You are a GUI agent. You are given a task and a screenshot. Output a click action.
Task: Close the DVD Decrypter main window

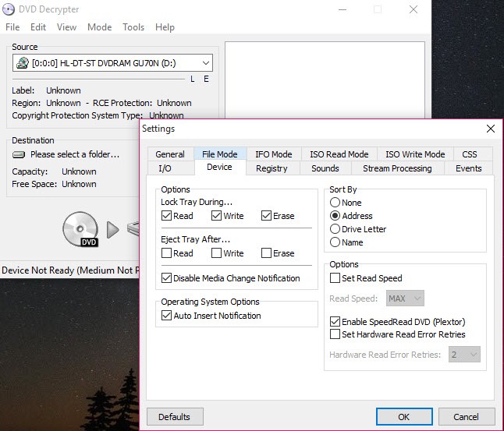413,9
